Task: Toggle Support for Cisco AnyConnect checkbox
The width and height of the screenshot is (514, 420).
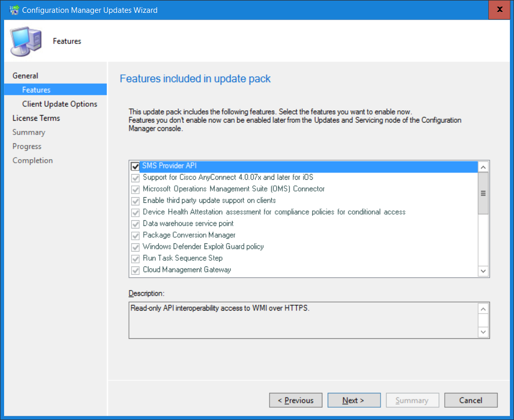Action: click(x=135, y=178)
